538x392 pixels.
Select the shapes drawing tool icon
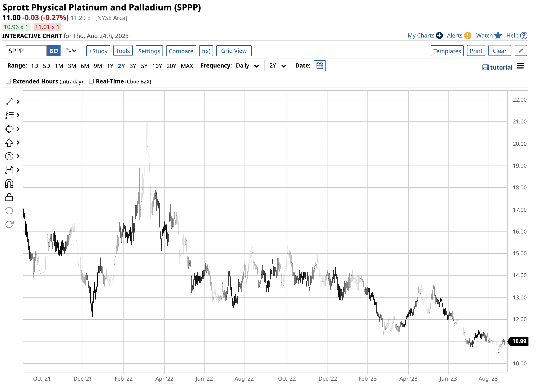click(x=9, y=129)
